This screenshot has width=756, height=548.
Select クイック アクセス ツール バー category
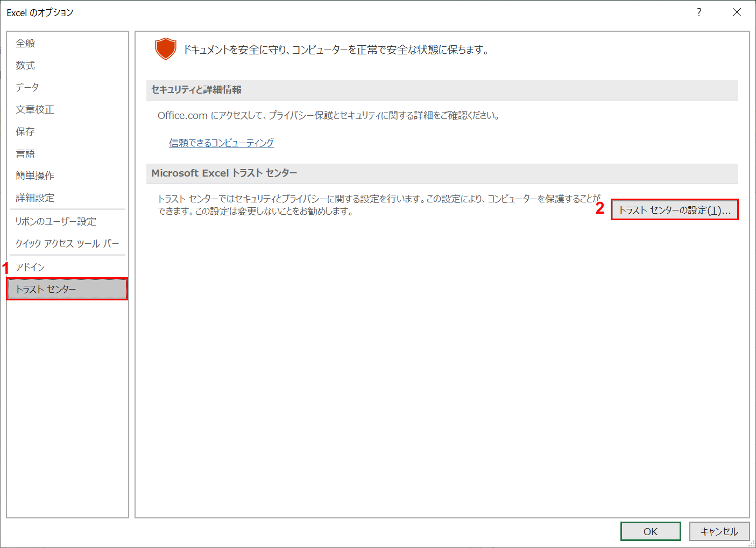[67, 243]
